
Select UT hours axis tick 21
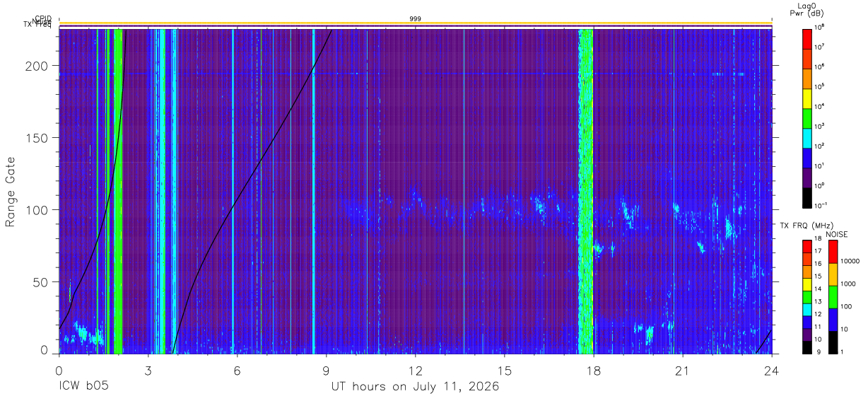(682, 371)
